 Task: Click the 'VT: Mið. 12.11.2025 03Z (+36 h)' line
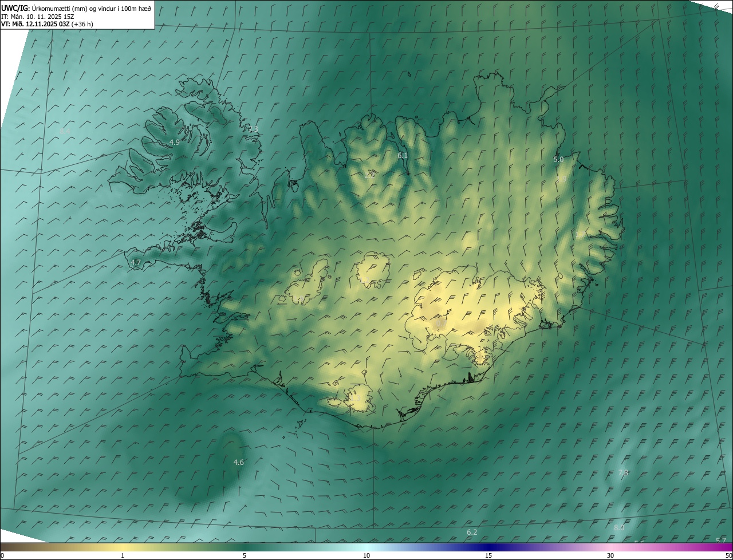click(47, 24)
